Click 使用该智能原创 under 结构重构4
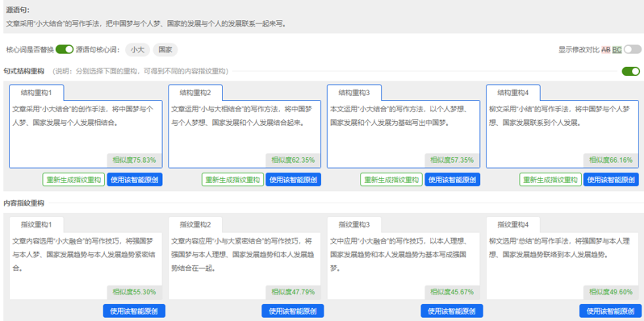The image size is (644, 321). pyautogui.click(x=611, y=180)
